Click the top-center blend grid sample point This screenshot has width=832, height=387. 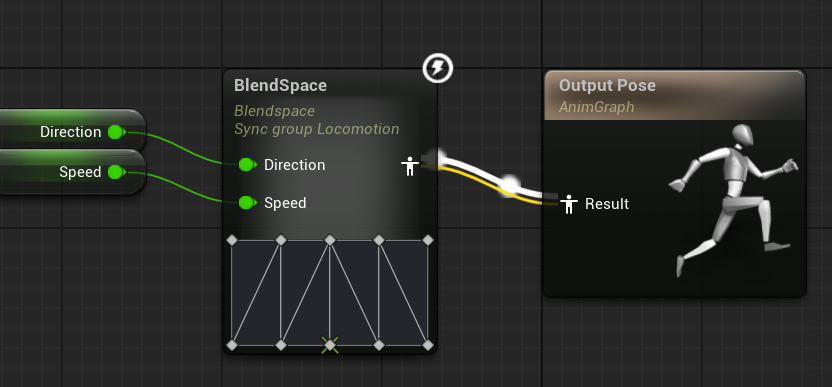click(330, 240)
